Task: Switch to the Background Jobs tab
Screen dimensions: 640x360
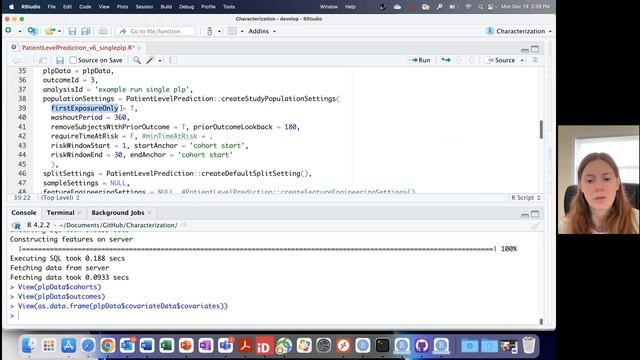Action: pos(118,213)
